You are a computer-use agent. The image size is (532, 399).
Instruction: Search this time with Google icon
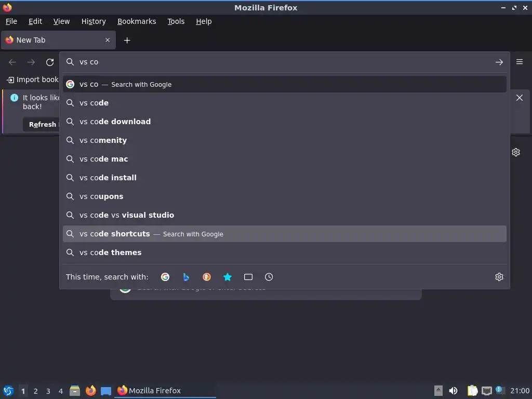[165, 277]
